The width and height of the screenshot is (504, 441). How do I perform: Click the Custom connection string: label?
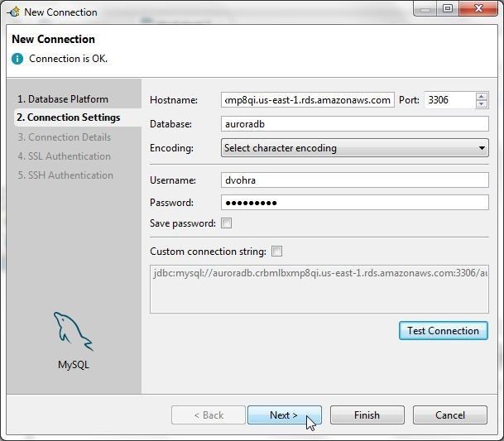coord(208,252)
